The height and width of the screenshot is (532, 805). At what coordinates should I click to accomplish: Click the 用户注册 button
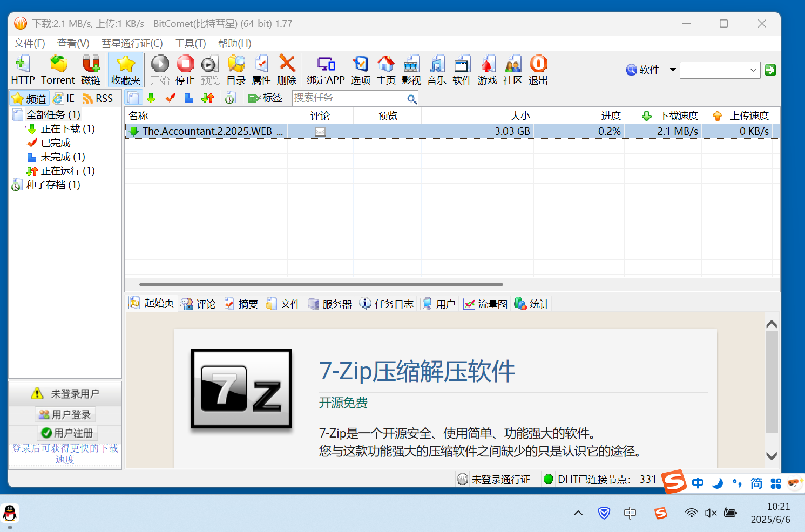(67, 433)
